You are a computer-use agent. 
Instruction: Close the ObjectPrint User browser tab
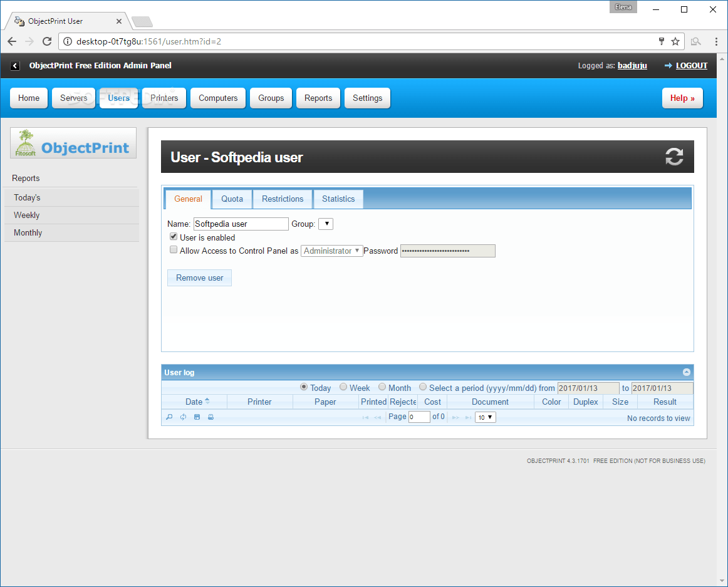tap(119, 21)
